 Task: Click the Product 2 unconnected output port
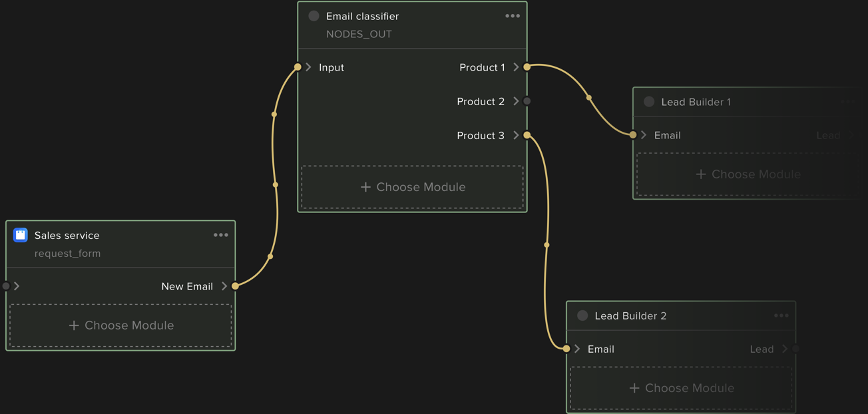(527, 101)
